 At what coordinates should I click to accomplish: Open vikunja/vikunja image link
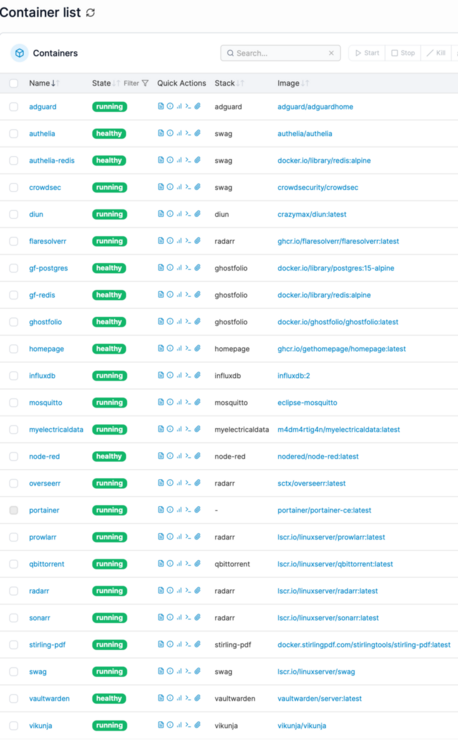[x=302, y=726]
